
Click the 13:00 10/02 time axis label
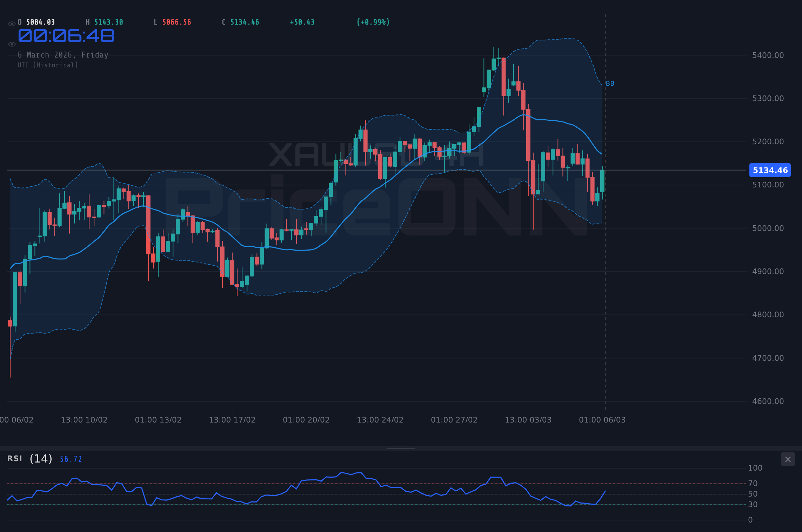click(x=84, y=420)
